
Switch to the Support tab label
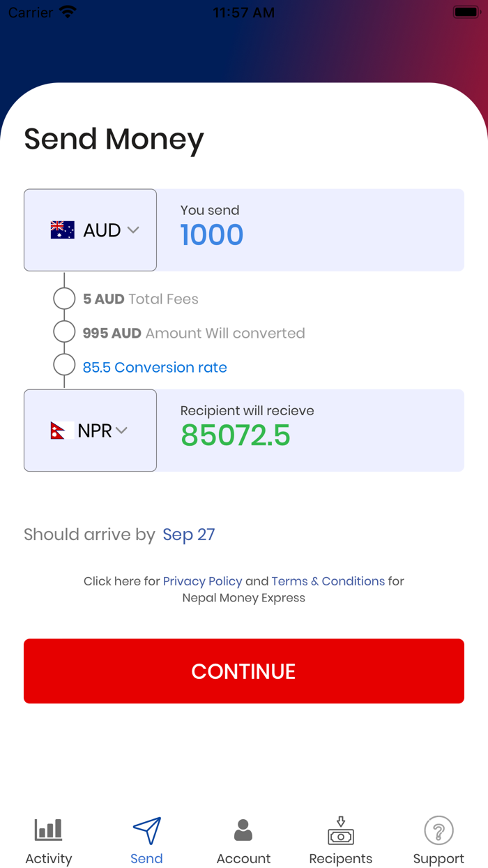point(439,859)
